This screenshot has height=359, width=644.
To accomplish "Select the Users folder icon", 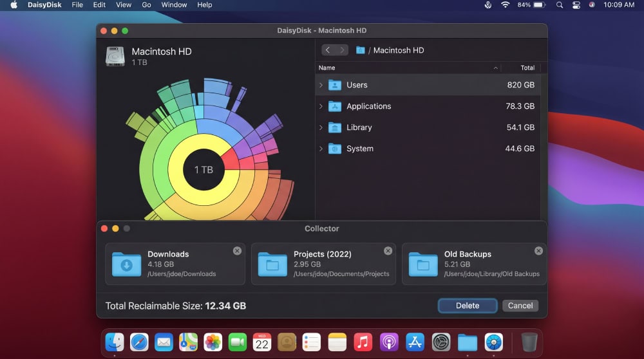I will click(x=335, y=85).
